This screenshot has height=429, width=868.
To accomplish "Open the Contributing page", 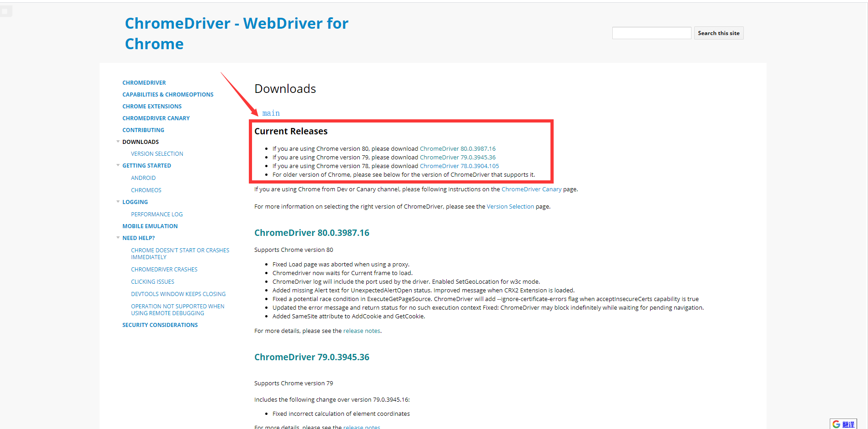I will (x=143, y=130).
